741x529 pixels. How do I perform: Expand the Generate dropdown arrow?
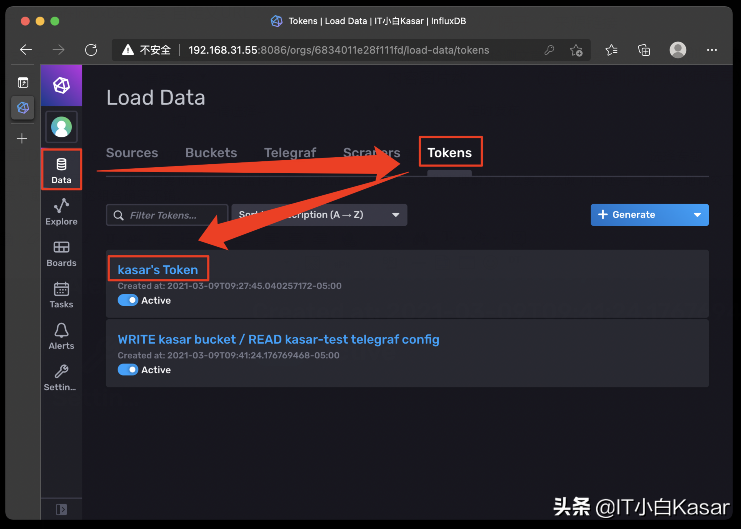(x=697, y=215)
